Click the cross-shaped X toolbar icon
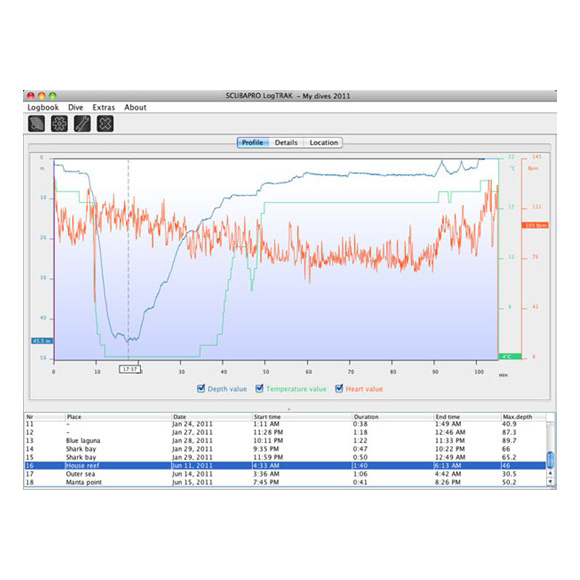Viewport: 580px width, 580px height. (x=105, y=124)
